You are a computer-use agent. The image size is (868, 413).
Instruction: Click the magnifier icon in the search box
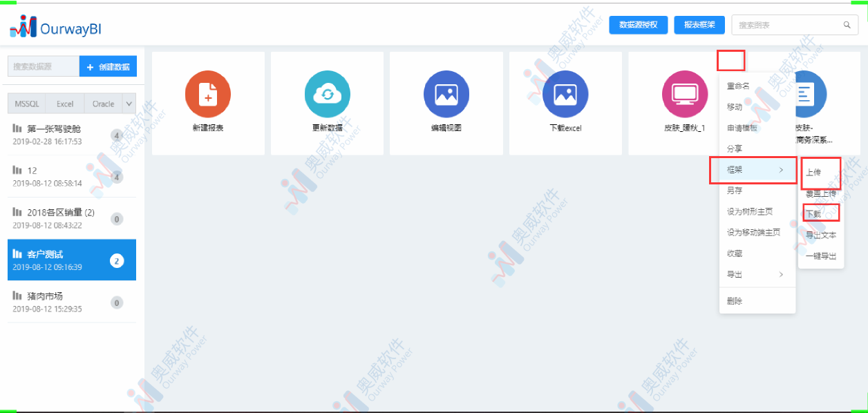[x=847, y=24]
